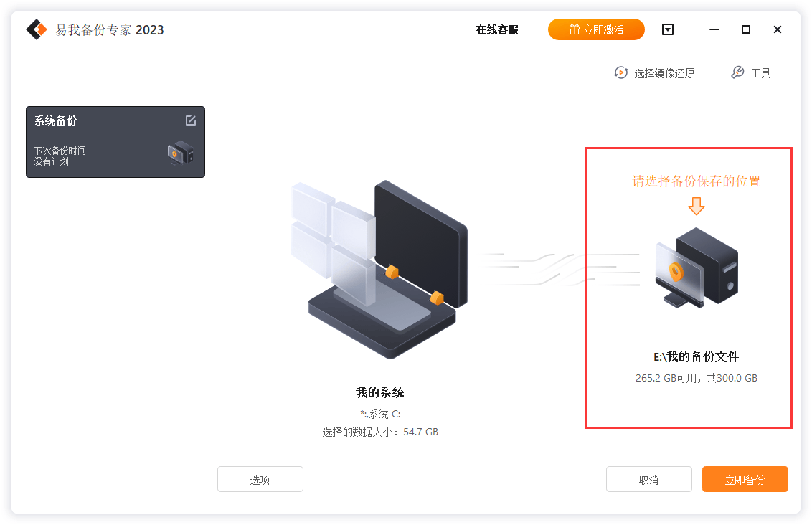Image resolution: width=812 pixels, height=525 pixels.
Task: Click the orange down arrow over the backup destination
Action: tap(697, 206)
